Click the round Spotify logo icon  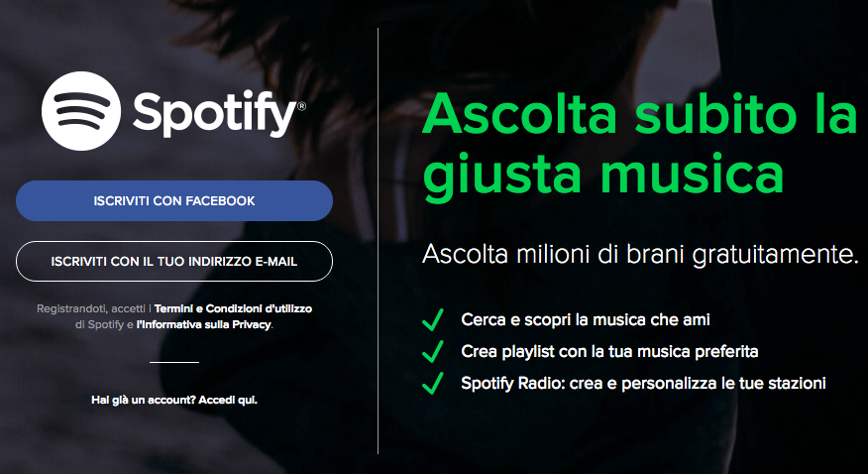coord(81,111)
